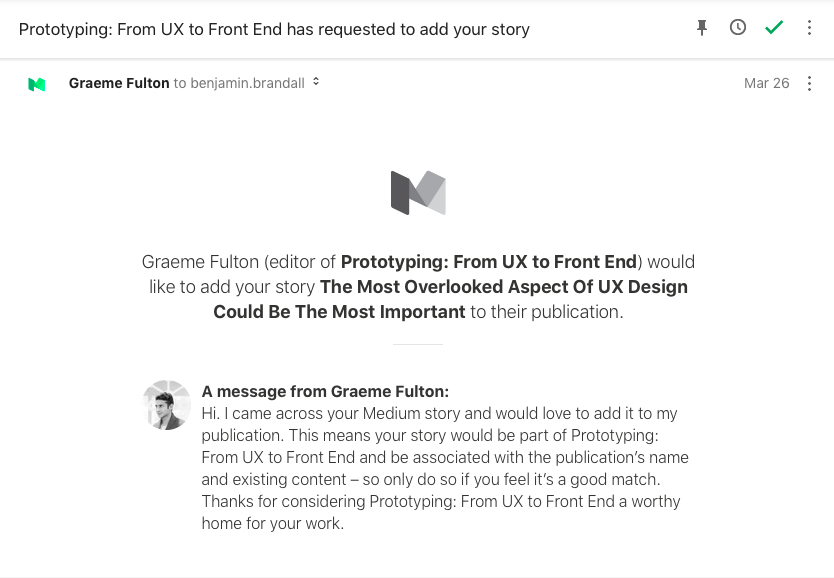This screenshot has height=578, width=834.
Task: Open the message options menu beside Mar 26
Action: [x=810, y=83]
